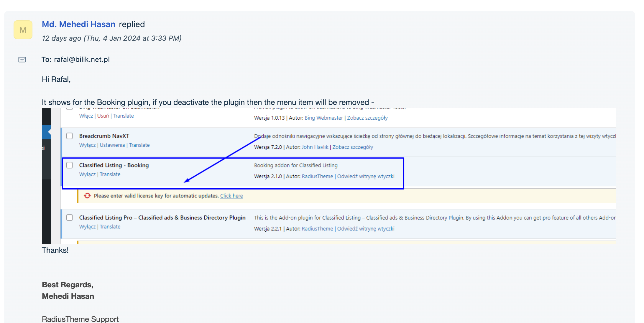Click the reply timestamp 12 days ago
This screenshot has width=644, height=323.
pyautogui.click(x=111, y=38)
